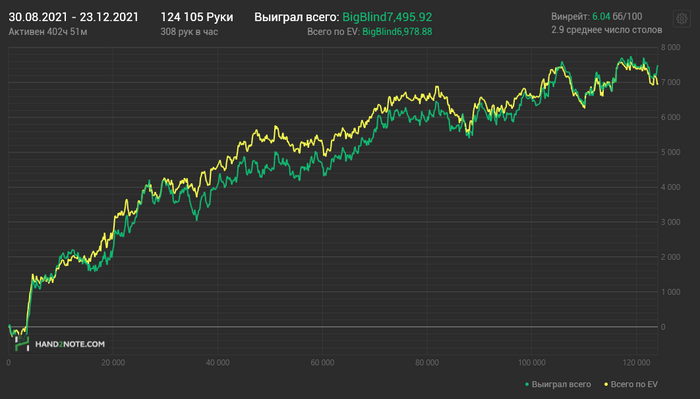Screen dimensions: 700x399
Task: Click the '124 105 Руки' hands count
Action: pyautogui.click(x=196, y=17)
